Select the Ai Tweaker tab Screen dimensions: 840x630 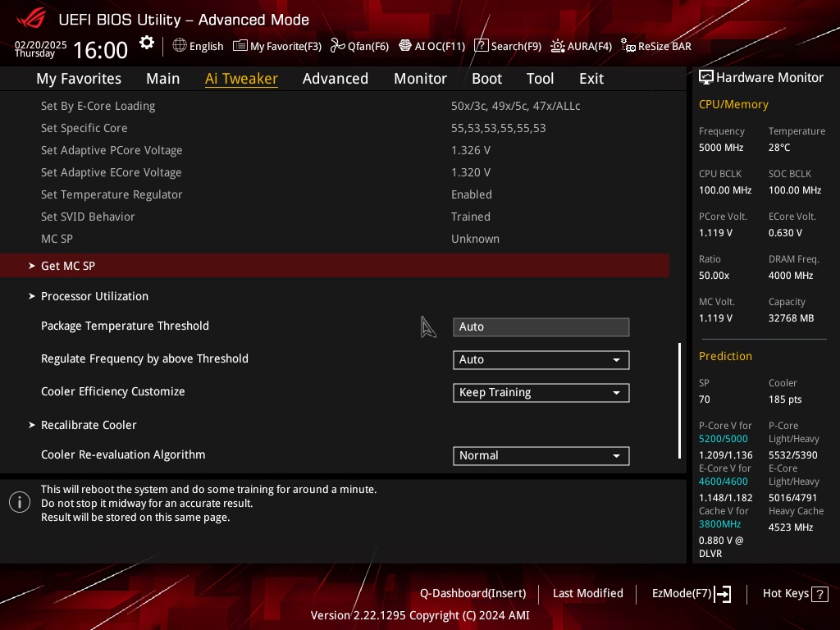241,78
